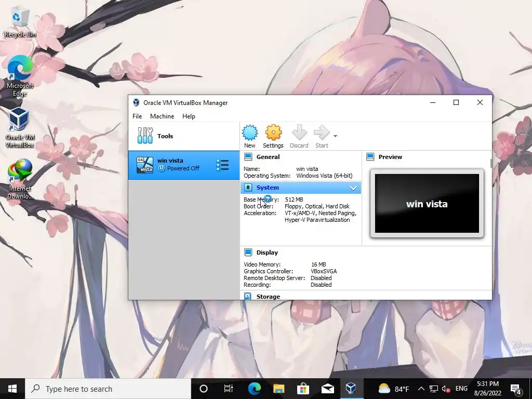The width and height of the screenshot is (532, 399).
Task: Open the clock showing 5:31 PM
Action: click(487, 389)
